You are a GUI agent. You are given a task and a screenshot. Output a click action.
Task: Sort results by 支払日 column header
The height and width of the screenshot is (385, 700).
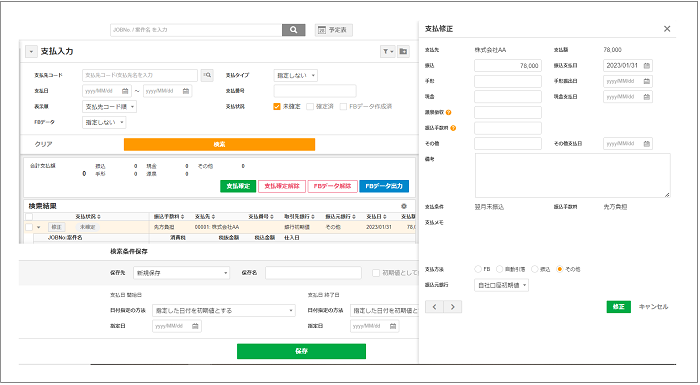pyautogui.click(x=377, y=217)
